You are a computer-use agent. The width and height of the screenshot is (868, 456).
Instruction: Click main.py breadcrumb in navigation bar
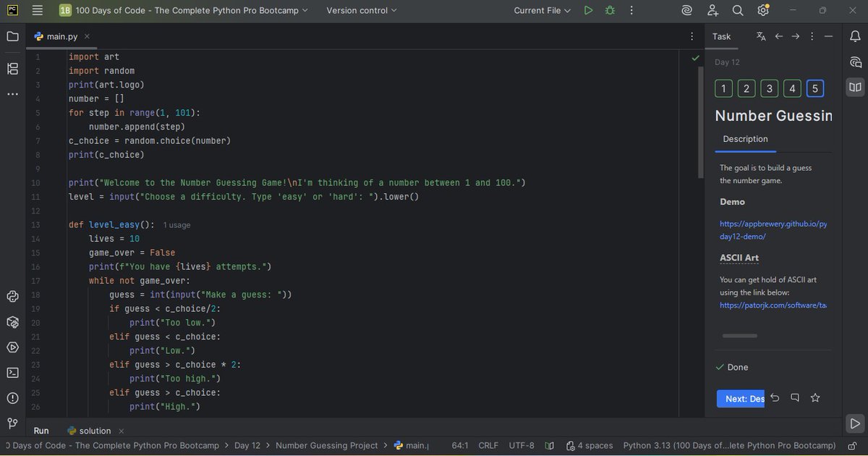(410, 446)
